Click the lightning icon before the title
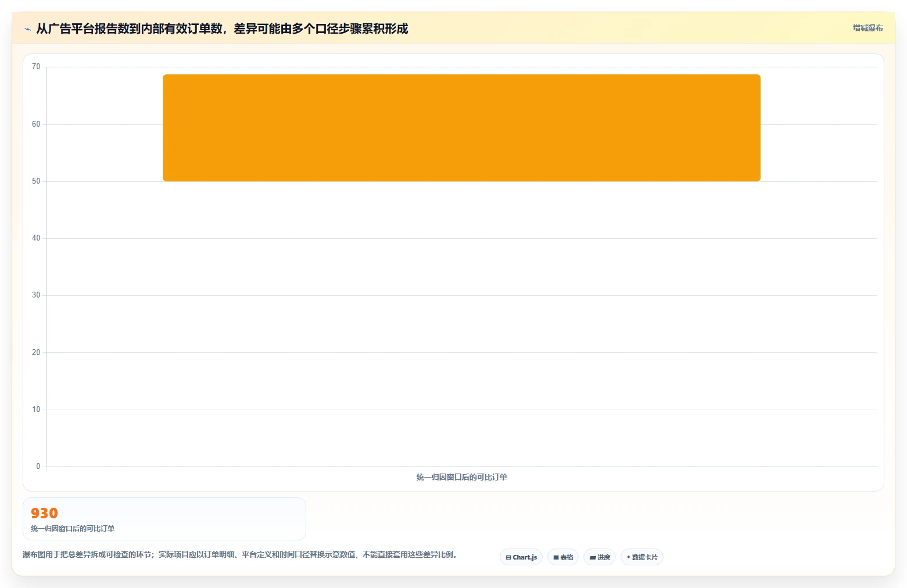The height and width of the screenshot is (588, 907). [x=27, y=29]
